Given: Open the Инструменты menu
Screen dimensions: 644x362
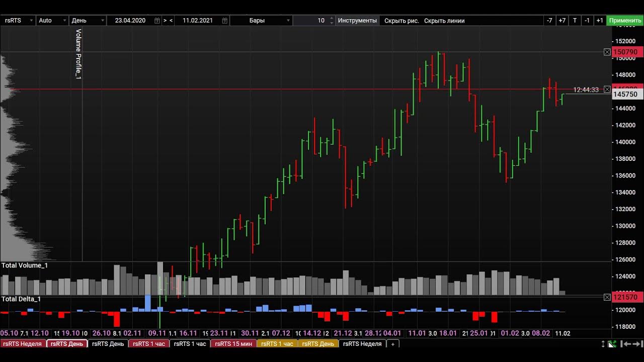Looking at the screenshot, I should pos(357,21).
